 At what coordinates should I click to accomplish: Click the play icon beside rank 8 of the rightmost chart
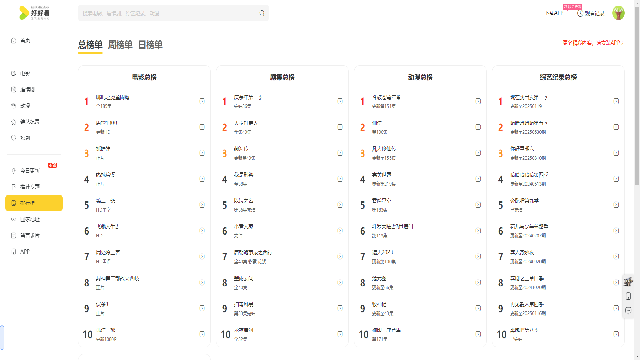pos(616,282)
